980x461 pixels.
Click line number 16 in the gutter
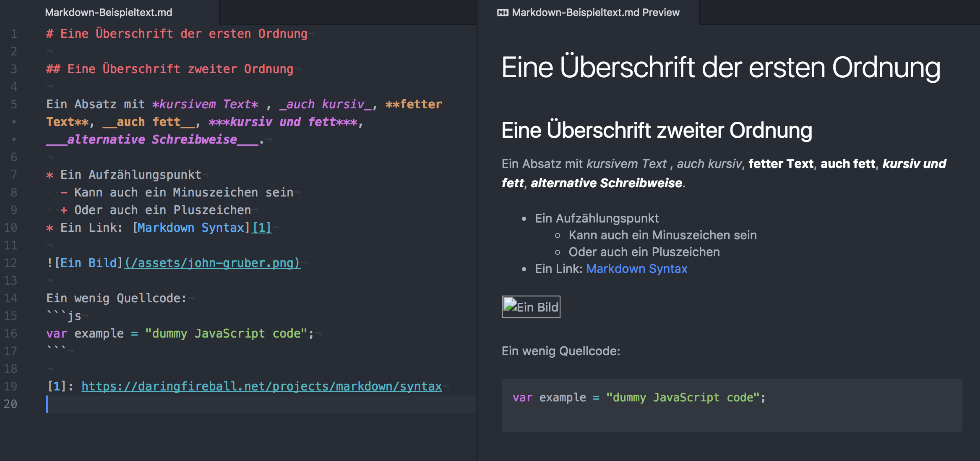(x=10, y=333)
